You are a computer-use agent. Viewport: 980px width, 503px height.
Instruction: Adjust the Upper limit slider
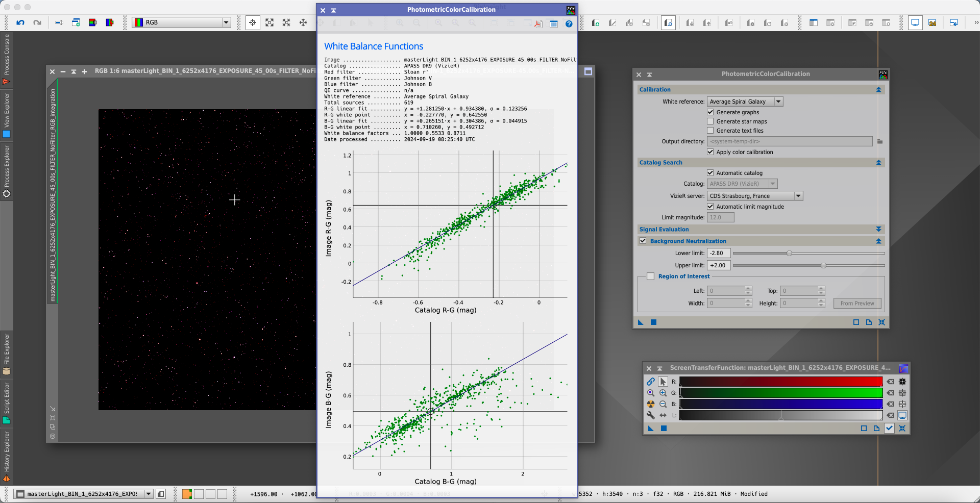click(808, 265)
